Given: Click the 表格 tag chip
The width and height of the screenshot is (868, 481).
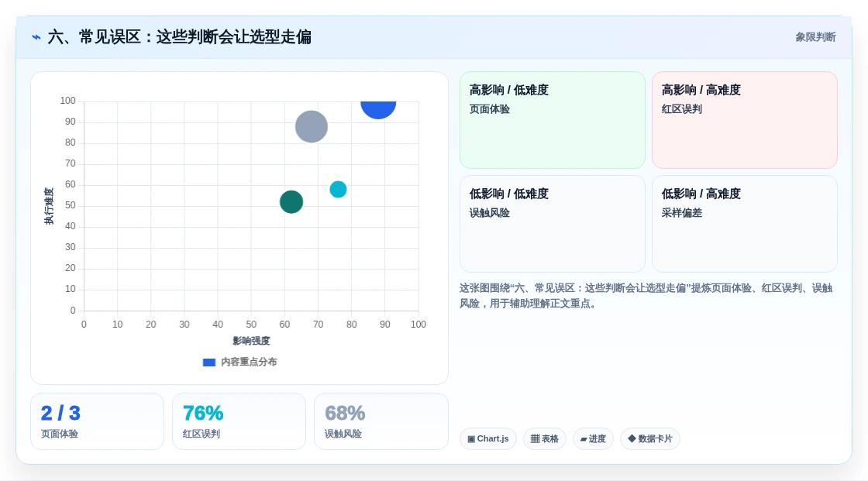Looking at the screenshot, I should point(545,439).
